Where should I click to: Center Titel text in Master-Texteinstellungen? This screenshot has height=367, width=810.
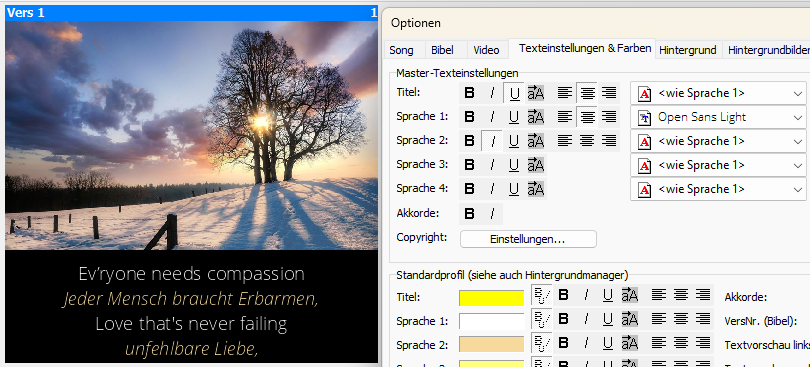coord(587,93)
